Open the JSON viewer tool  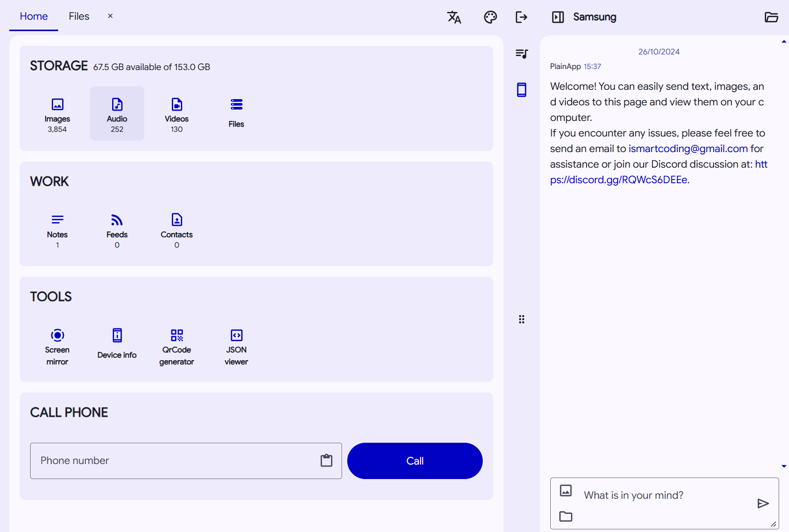point(236,345)
